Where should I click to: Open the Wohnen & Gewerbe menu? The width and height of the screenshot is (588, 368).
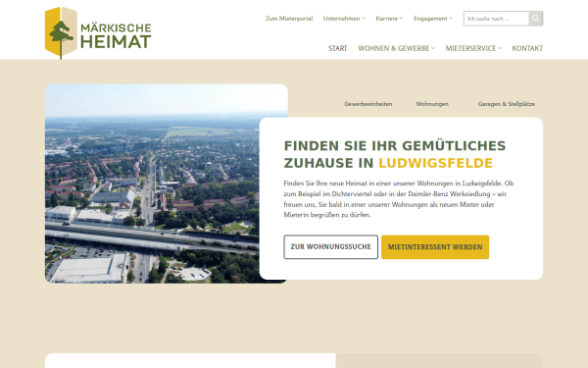coord(396,48)
